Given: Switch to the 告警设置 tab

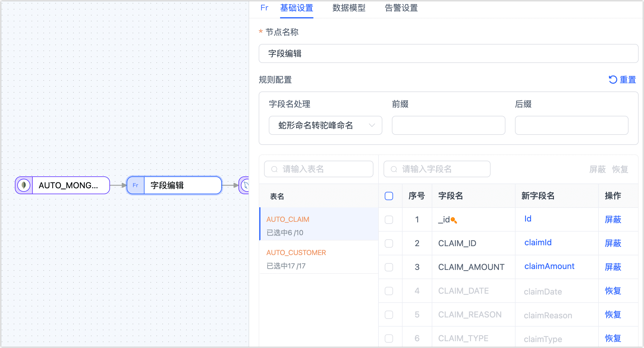Looking at the screenshot, I should pyautogui.click(x=401, y=8).
